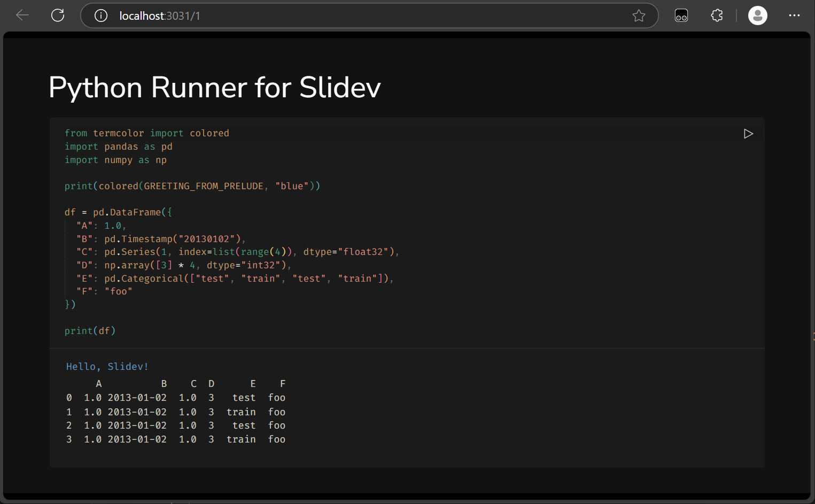815x504 pixels.
Task: Click the Python Runner for Slidev heading
Action: 214,87
